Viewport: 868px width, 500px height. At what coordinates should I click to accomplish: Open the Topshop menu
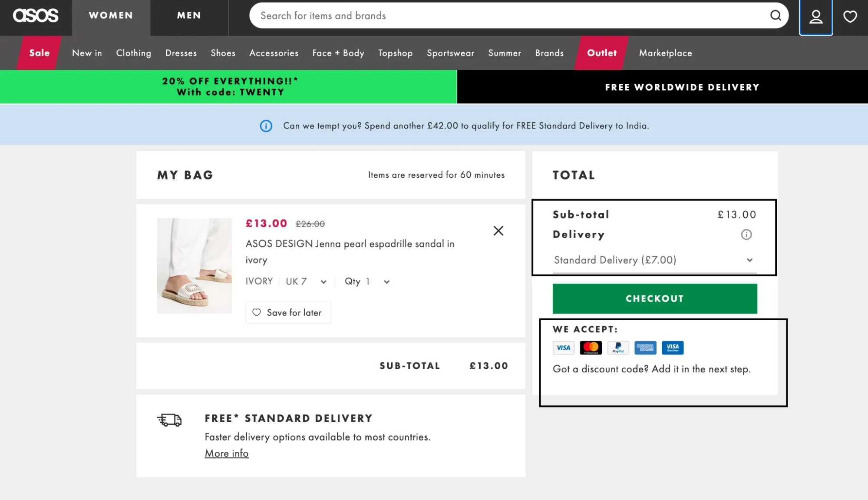click(x=396, y=53)
